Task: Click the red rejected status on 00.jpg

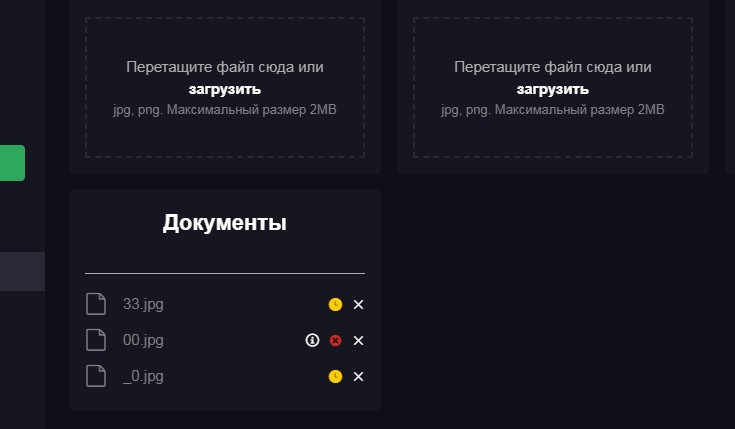Action: (335, 340)
